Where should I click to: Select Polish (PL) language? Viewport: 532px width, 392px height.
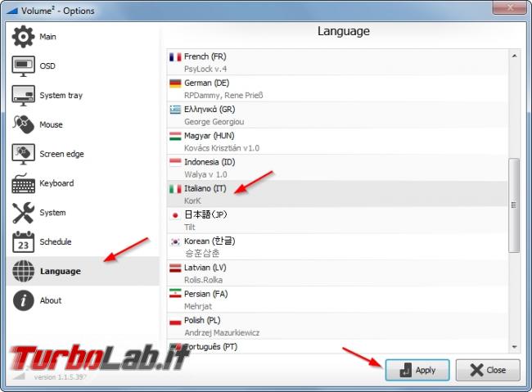(x=337, y=327)
